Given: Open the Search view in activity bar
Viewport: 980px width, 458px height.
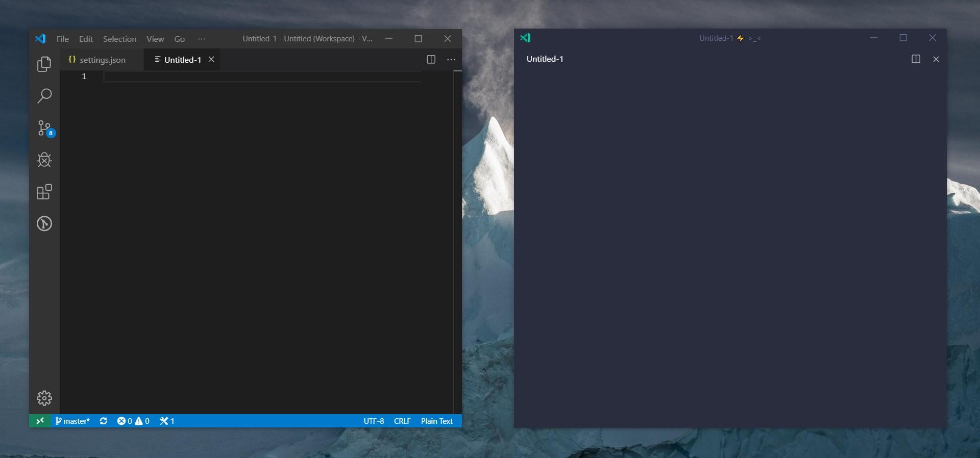Looking at the screenshot, I should tap(44, 96).
